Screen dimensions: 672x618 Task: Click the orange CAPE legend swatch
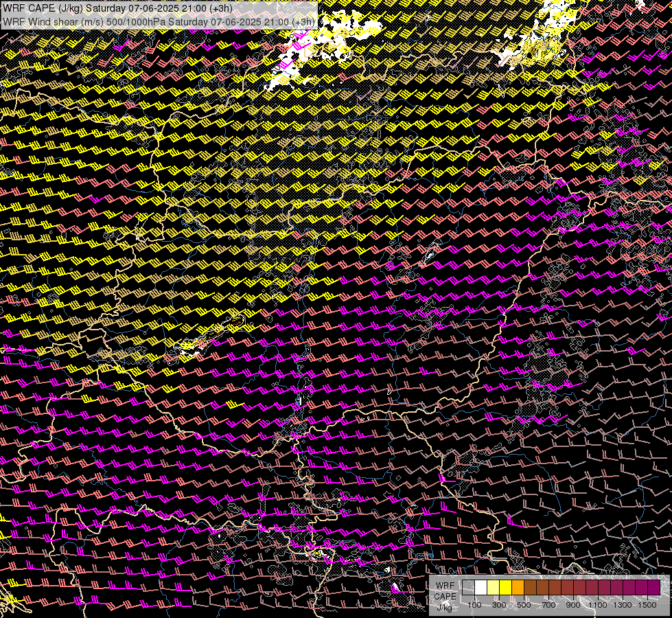(518, 588)
